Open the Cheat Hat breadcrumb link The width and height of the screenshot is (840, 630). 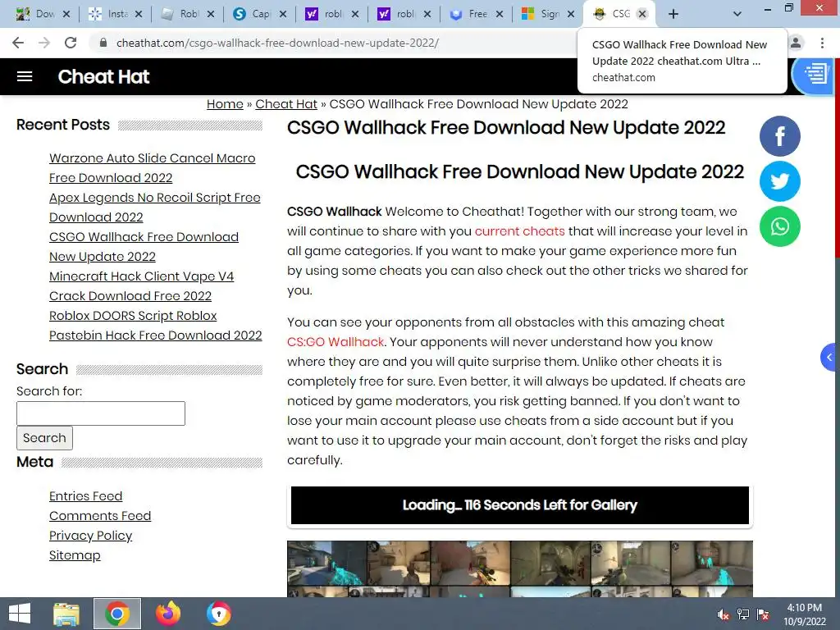pyautogui.click(x=286, y=104)
